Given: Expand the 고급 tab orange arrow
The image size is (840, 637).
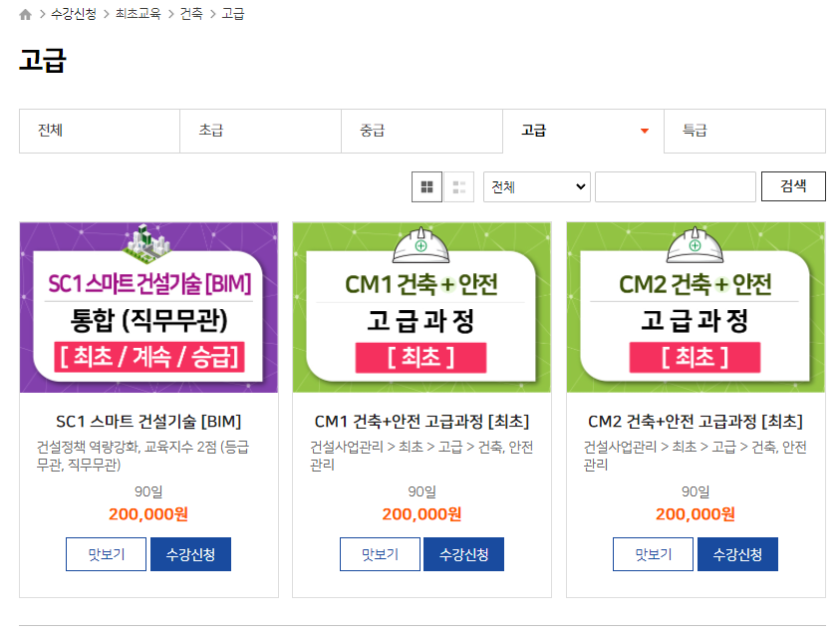Looking at the screenshot, I should 645,131.
